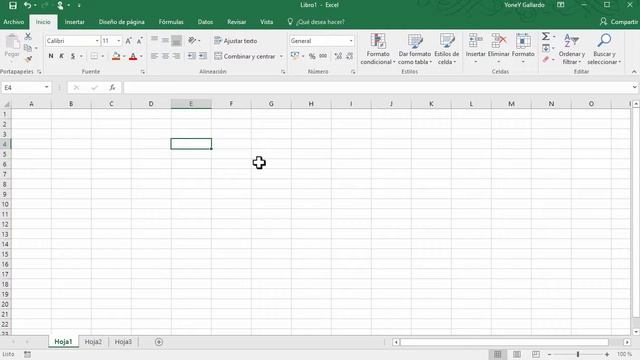The width and height of the screenshot is (640, 360).
Task: Open the General number format dropdown
Action: pos(351,41)
